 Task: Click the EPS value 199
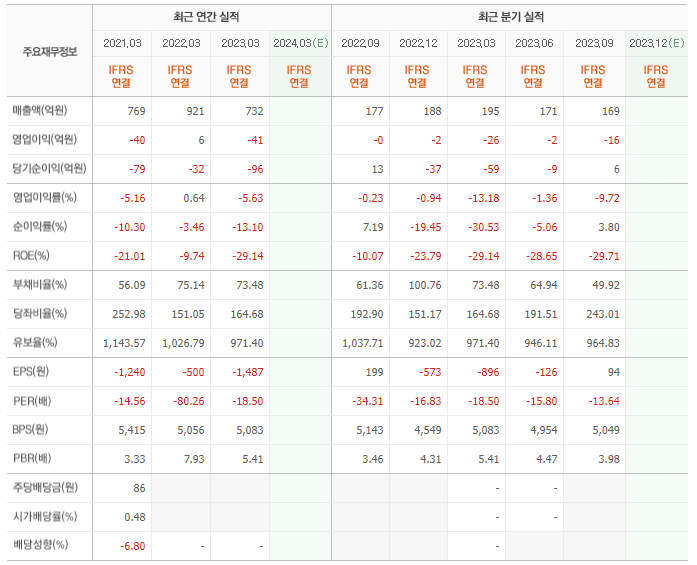click(374, 372)
